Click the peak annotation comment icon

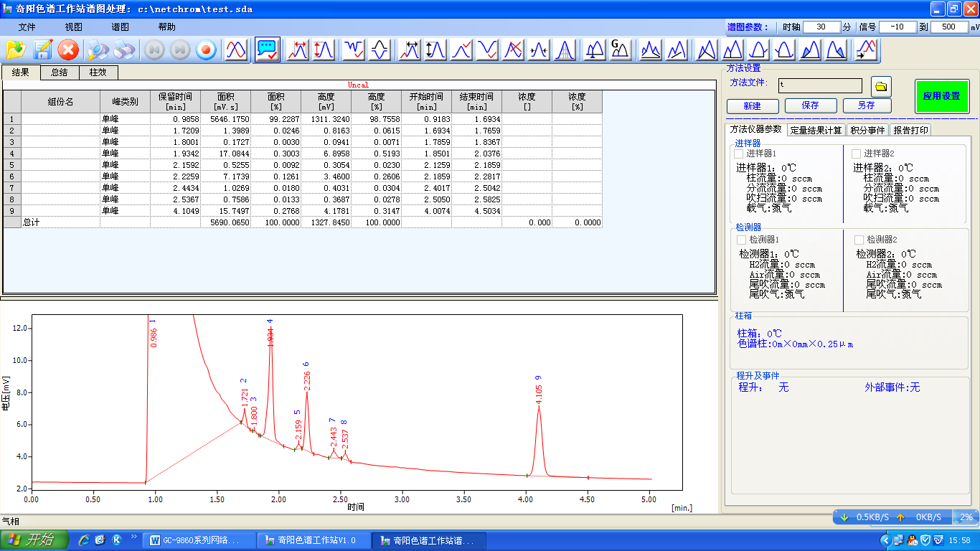pyautogui.click(x=267, y=50)
